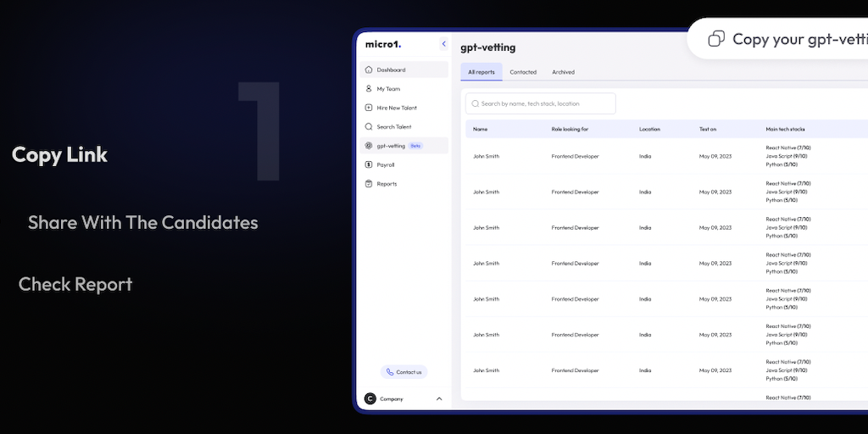Screen dimensions: 868x434
Task: Click John Smith in the first row
Action: (486, 156)
